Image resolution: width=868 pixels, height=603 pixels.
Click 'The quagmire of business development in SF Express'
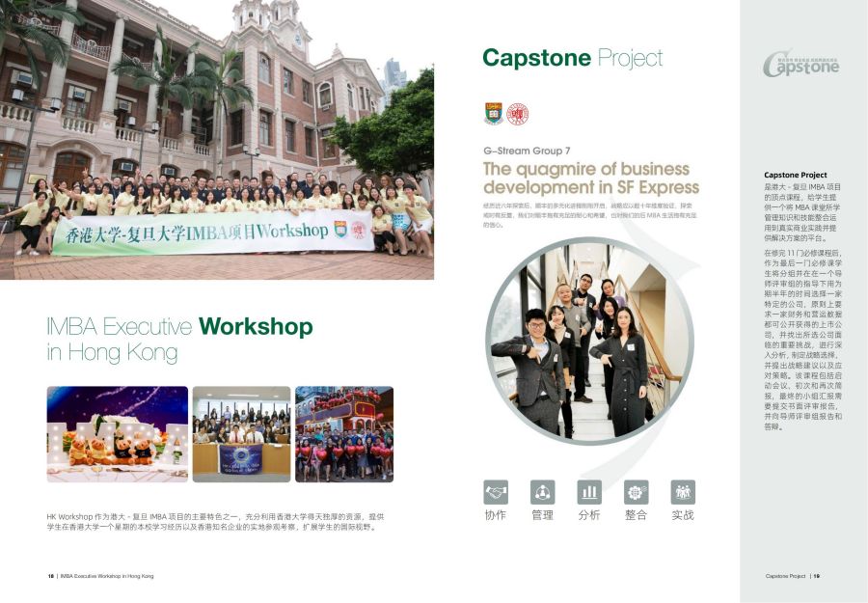(591, 178)
